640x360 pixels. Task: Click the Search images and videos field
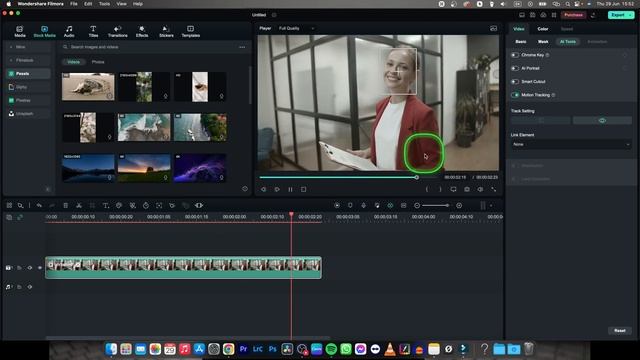[x=149, y=47]
